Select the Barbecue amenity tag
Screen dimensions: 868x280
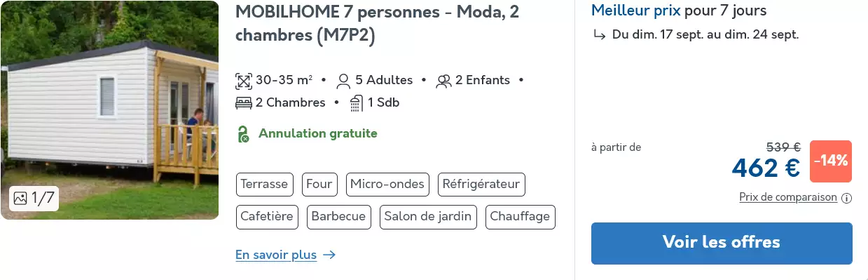(338, 217)
